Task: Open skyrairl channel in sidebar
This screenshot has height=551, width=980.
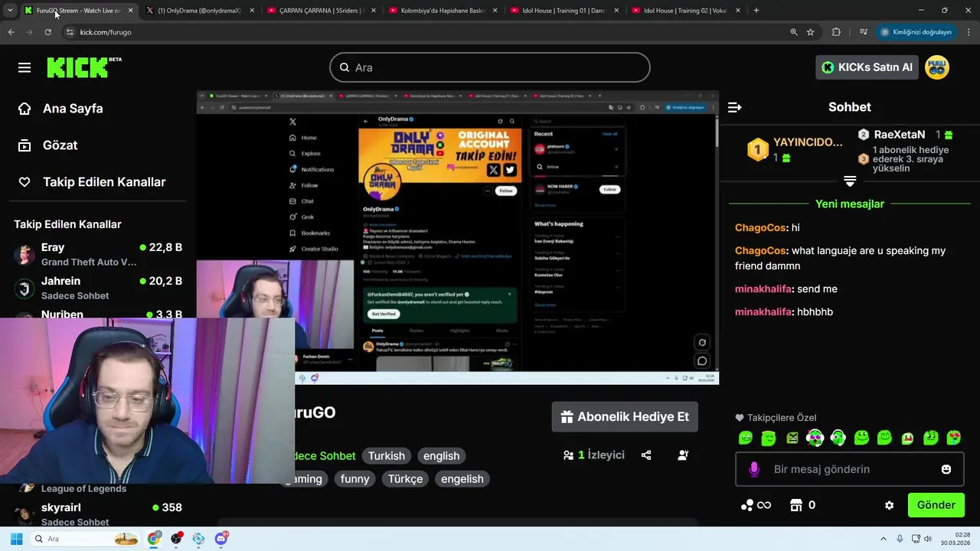Action: 98,514
